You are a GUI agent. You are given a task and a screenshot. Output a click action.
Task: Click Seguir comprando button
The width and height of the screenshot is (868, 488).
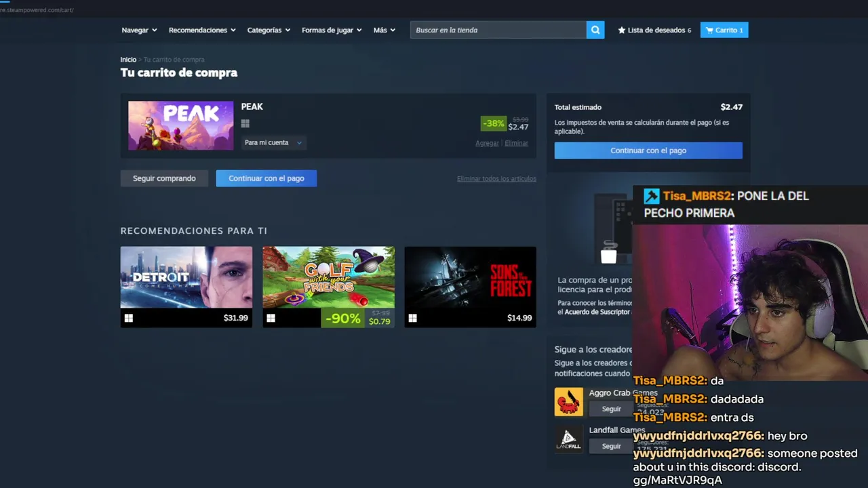(x=164, y=178)
